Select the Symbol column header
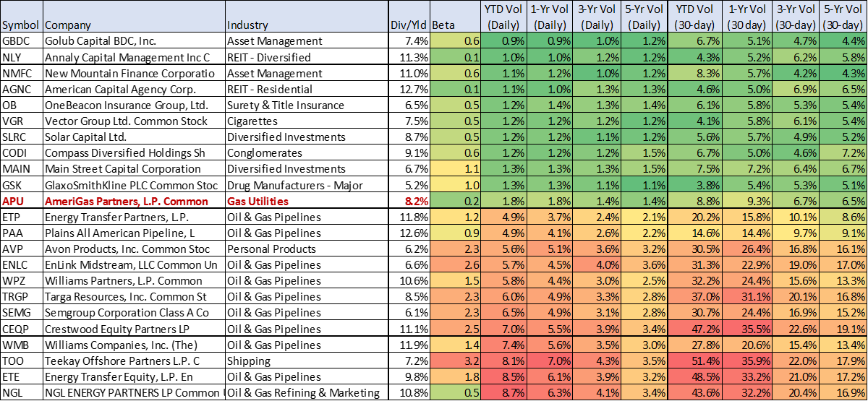The image size is (868, 401). (x=21, y=17)
